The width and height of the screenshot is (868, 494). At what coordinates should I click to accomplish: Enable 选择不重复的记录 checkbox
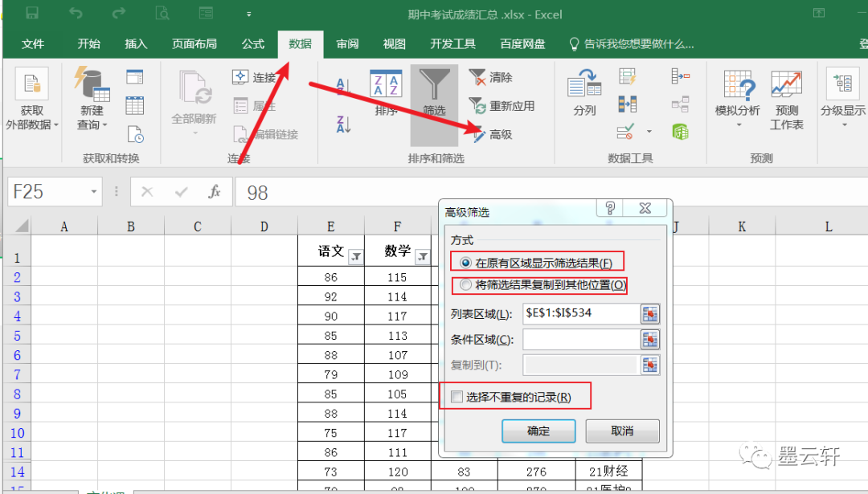[457, 397]
